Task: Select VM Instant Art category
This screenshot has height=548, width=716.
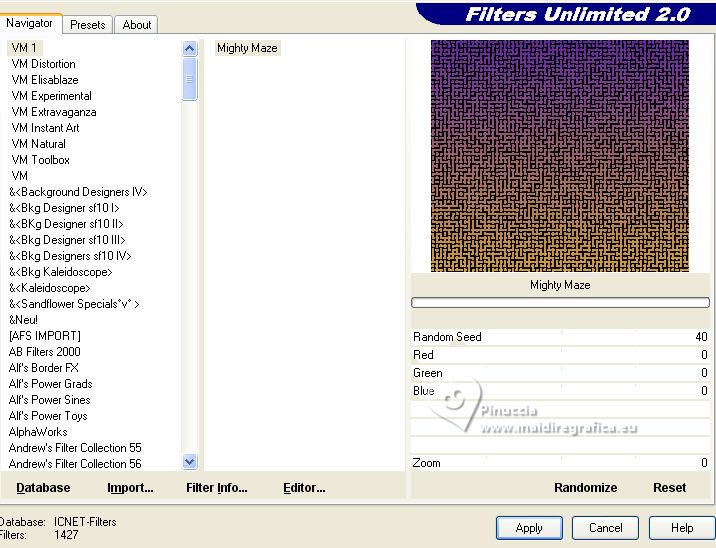Action: click(45, 128)
